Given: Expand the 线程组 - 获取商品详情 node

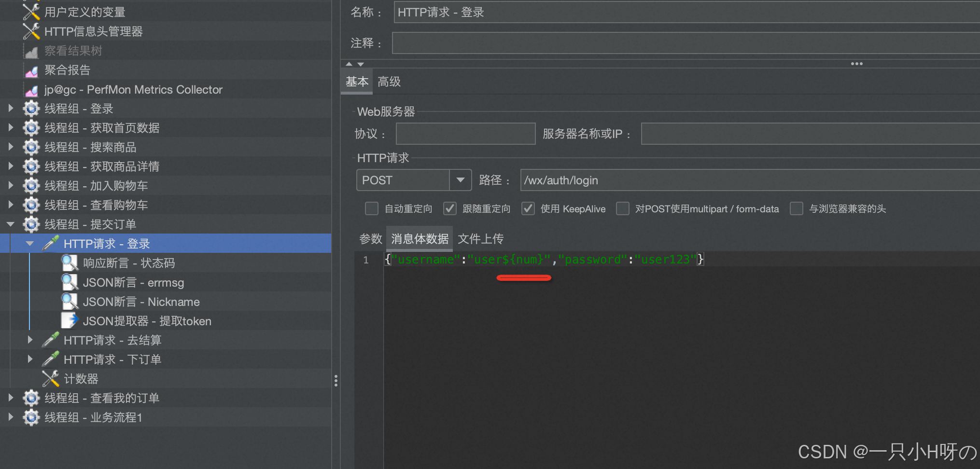Looking at the screenshot, I should (11, 166).
